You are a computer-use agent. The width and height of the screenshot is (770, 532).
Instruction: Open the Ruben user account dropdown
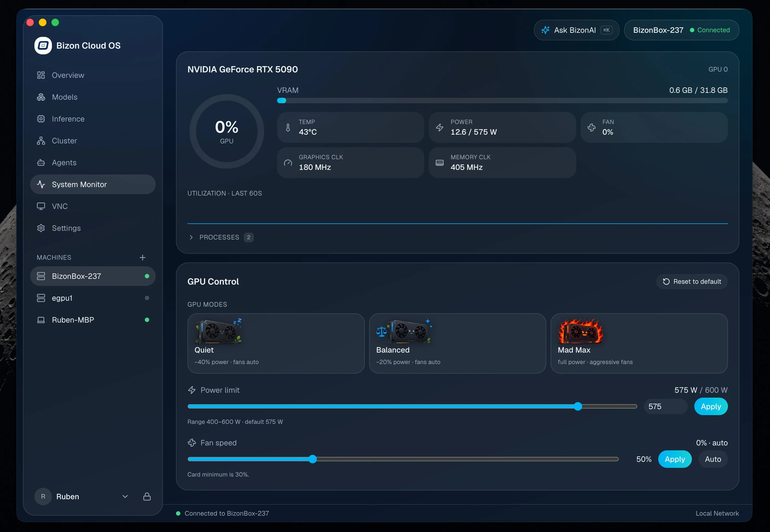pyautogui.click(x=125, y=496)
